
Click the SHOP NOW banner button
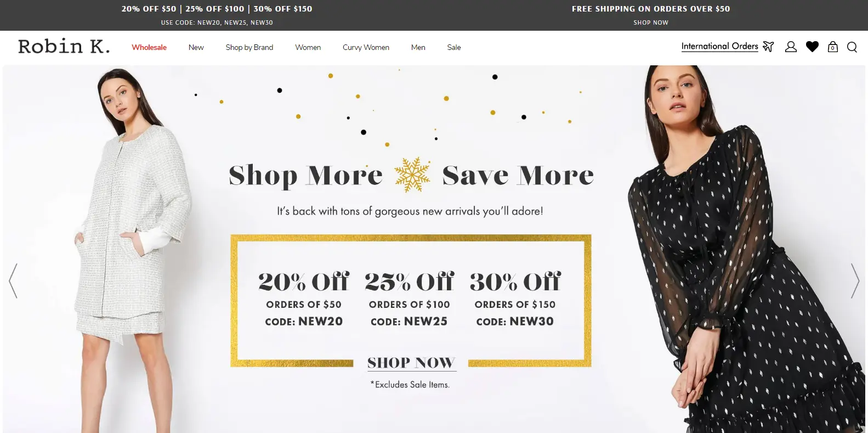[x=411, y=363]
